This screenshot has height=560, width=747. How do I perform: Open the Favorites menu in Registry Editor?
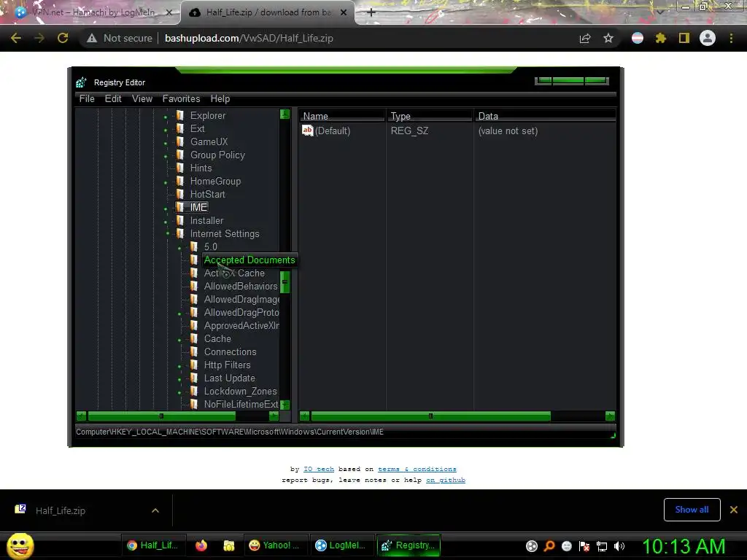(x=181, y=98)
